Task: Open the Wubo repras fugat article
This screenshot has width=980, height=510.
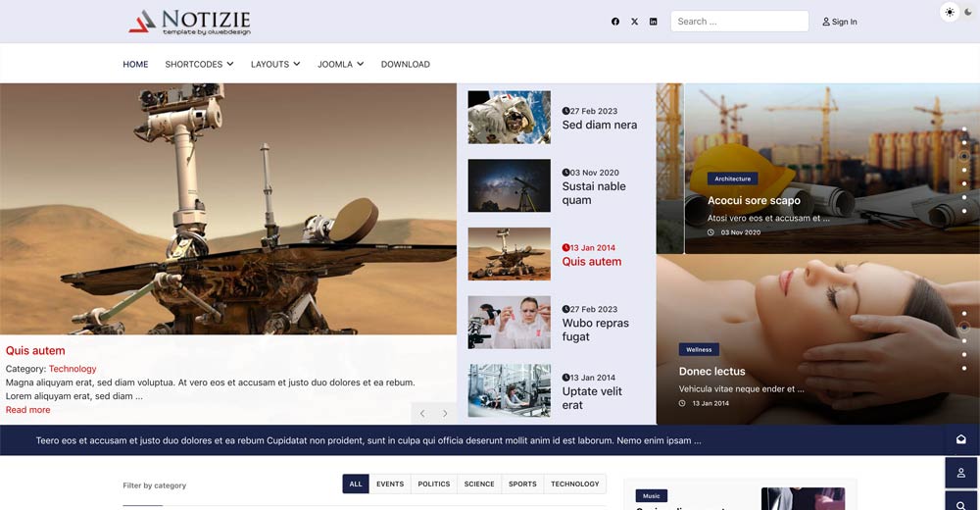Action: [x=595, y=330]
